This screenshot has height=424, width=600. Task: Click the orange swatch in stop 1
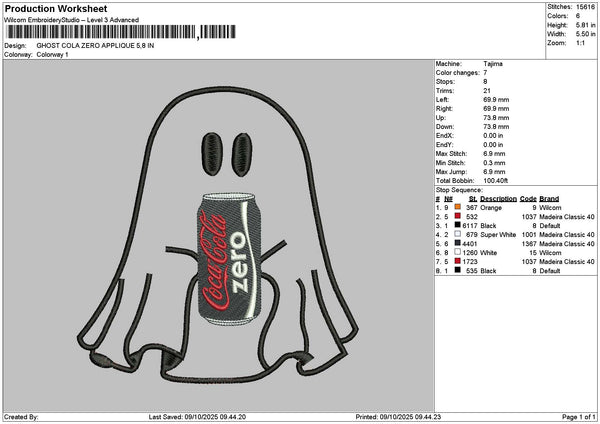coord(457,207)
